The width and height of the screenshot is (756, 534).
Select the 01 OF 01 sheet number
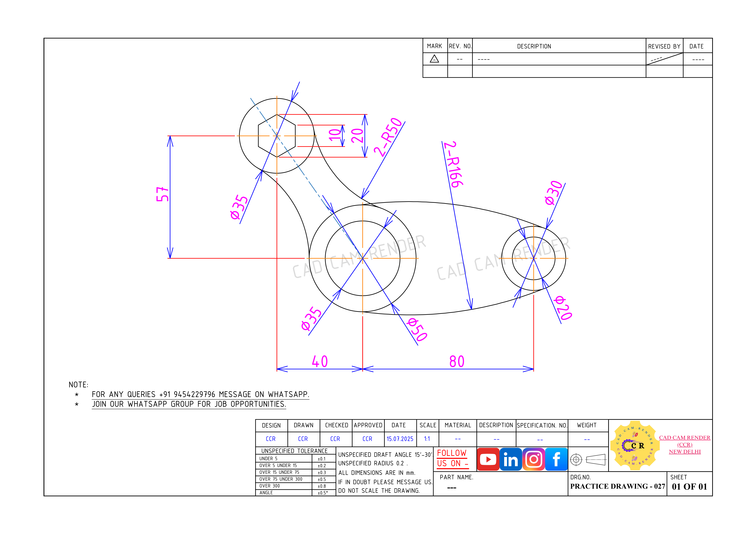[x=690, y=487]
